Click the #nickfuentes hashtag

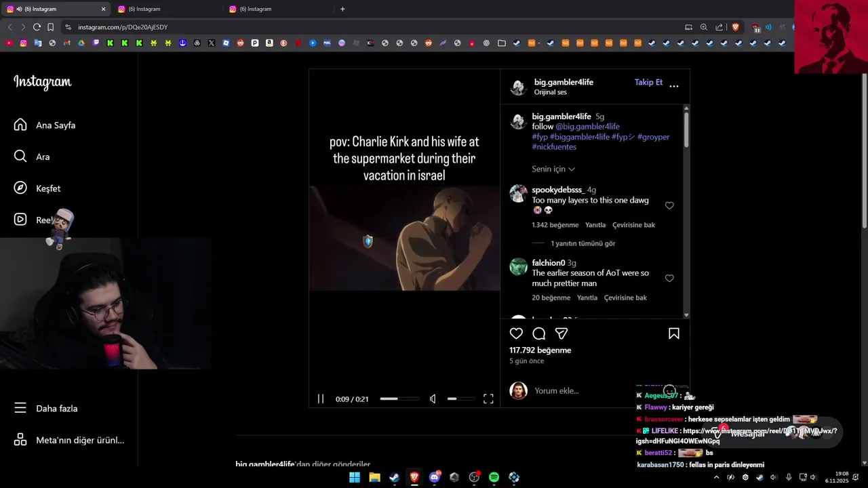pos(554,147)
